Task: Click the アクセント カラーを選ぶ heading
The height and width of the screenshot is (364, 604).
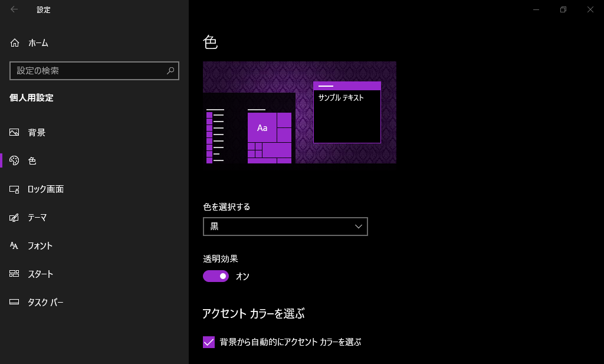Action: pos(254,314)
